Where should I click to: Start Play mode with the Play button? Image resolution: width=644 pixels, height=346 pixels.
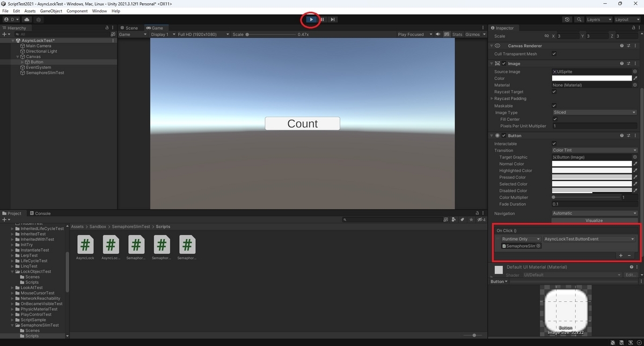click(x=311, y=19)
